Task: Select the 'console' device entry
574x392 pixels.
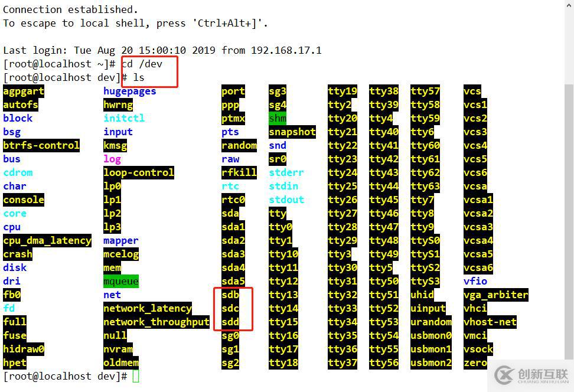Action: (24, 200)
